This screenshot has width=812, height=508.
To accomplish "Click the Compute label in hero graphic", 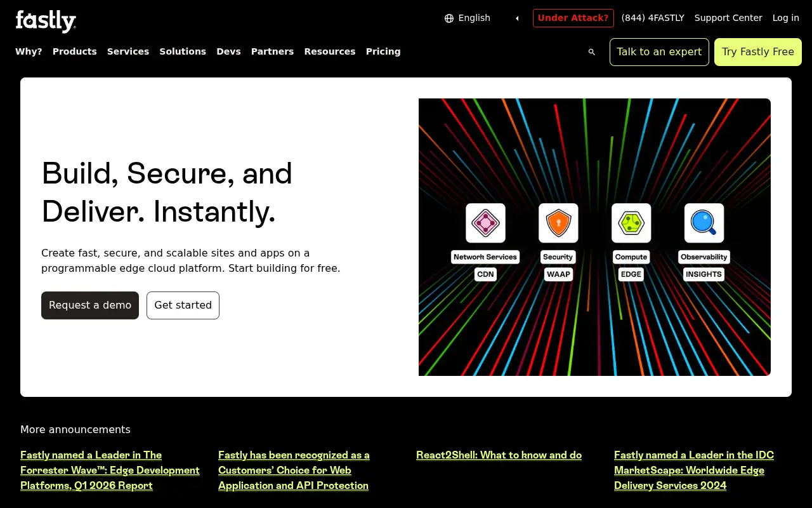I will coord(631,257).
